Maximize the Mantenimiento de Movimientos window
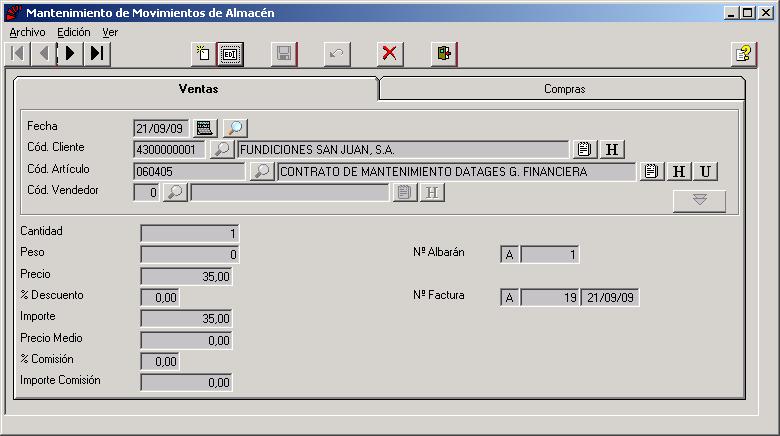Image resolution: width=780 pixels, height=436 pixels. pyautogui.click(x=747, y=13)
